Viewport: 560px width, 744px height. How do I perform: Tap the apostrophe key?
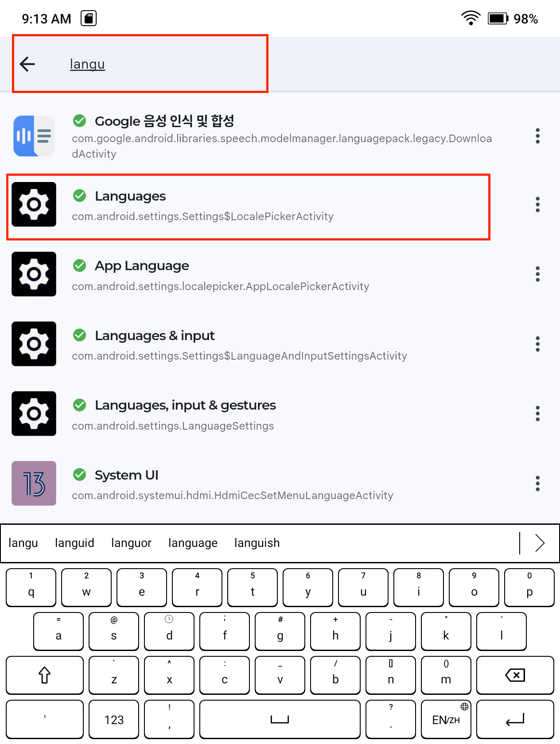(44, 719)
